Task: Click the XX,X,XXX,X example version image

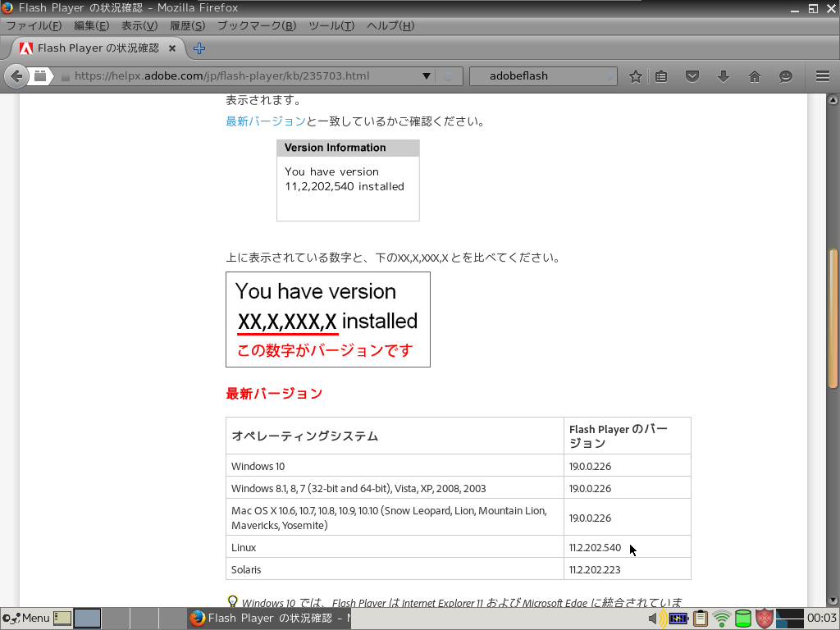Action: coord(328,319)
